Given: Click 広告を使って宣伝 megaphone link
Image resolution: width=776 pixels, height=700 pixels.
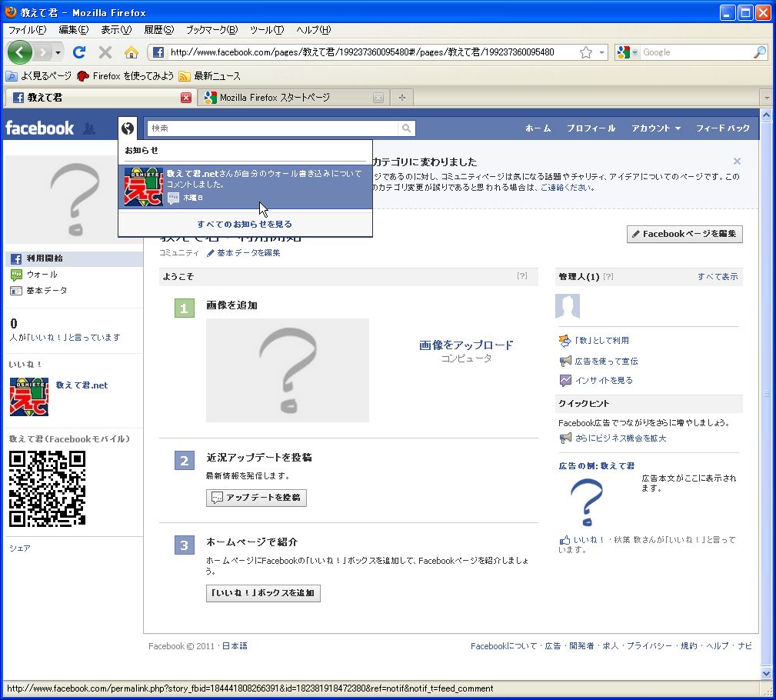Looking at the screenshot, I should [598, 362].
